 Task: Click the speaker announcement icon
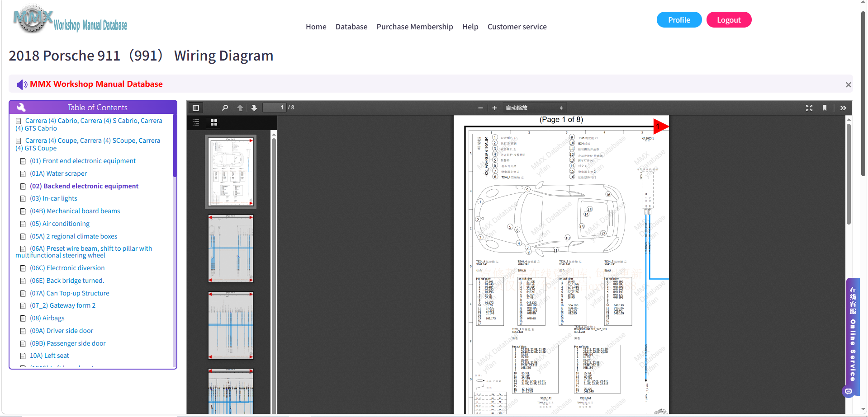tap(22, 84)
